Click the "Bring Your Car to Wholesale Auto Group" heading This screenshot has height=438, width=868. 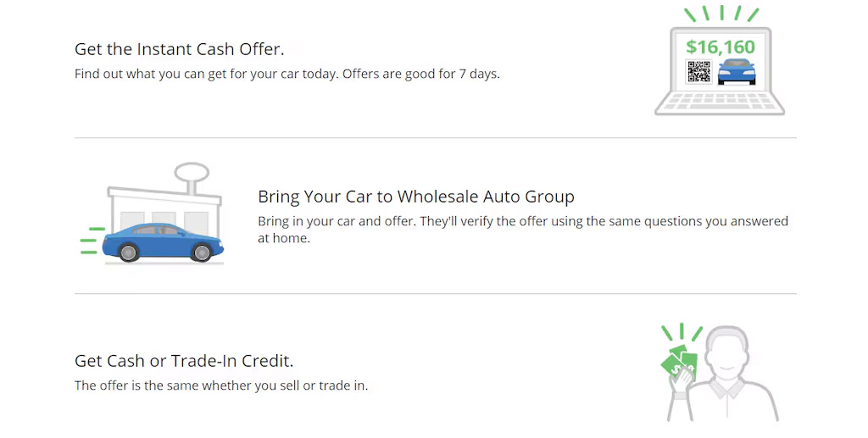(x=415, y=197)
